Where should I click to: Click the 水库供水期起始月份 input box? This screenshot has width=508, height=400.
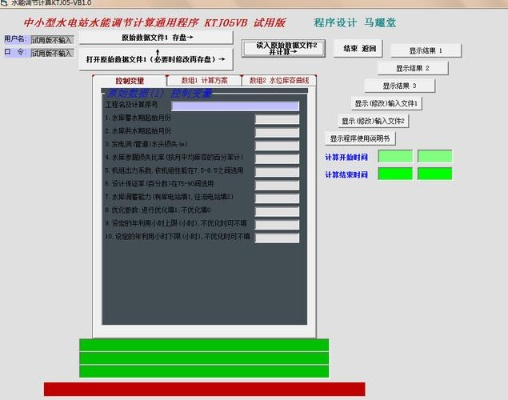coord(277,132)
